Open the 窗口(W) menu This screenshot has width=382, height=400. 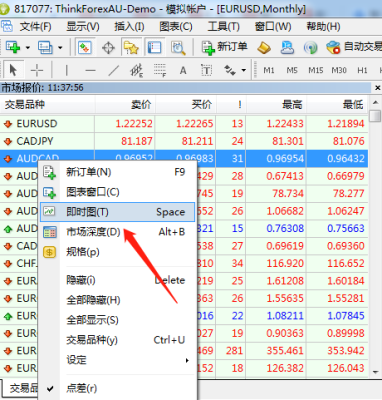tap(273, 26)
